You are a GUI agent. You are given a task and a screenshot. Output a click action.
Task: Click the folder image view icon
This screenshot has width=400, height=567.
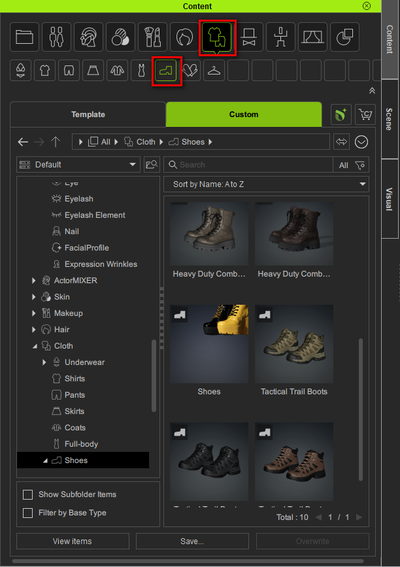pyautogui.click(x=152, y=165)
